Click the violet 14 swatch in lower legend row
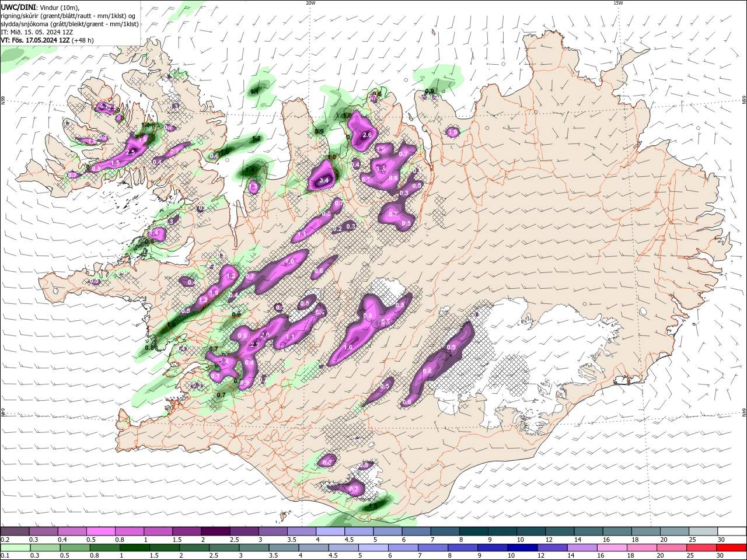 [582, 548]
